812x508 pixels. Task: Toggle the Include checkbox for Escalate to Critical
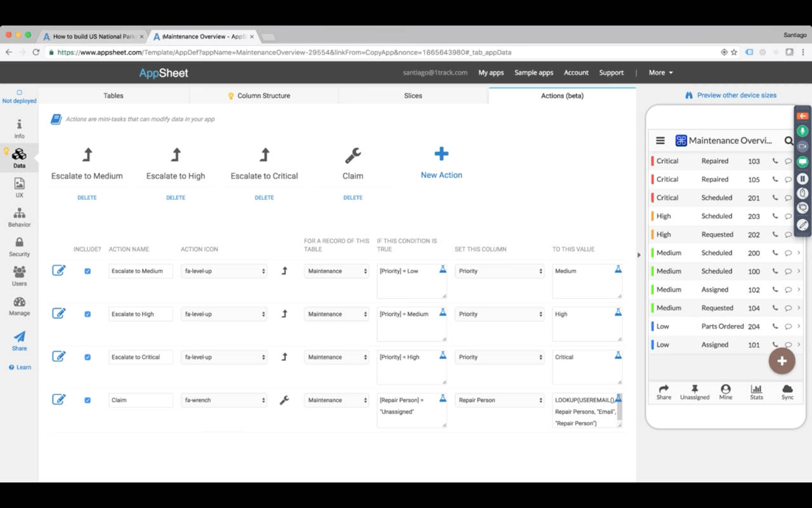(x=87, y=357)
